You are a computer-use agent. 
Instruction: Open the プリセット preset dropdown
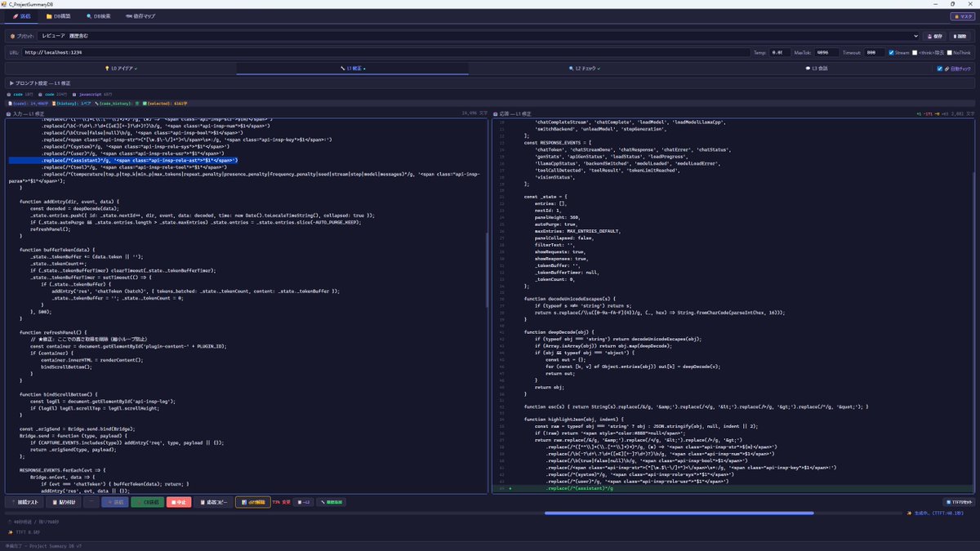click(x=480, y=36)
